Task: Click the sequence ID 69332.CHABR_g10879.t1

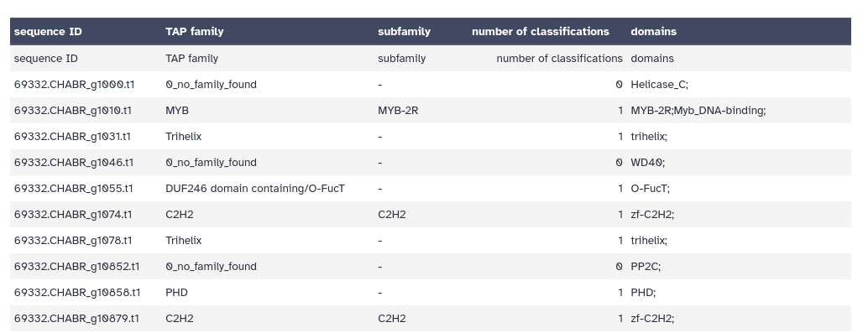Action: [76, 319]
